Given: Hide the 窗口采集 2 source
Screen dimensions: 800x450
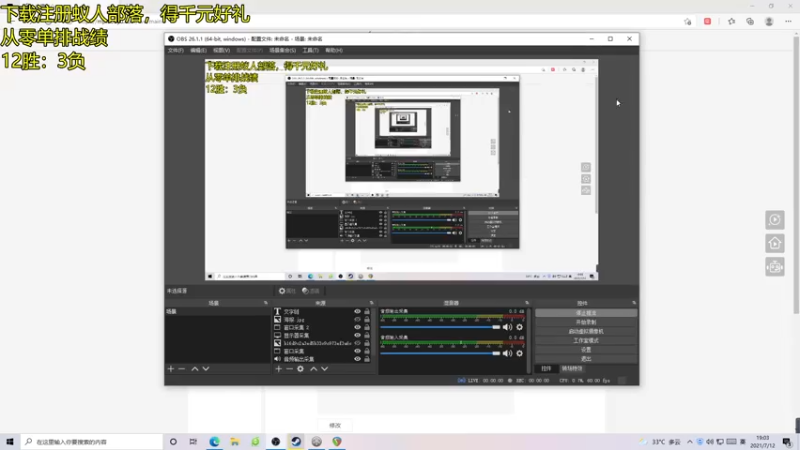Looking at the screenshot, I should coord(357,327).
